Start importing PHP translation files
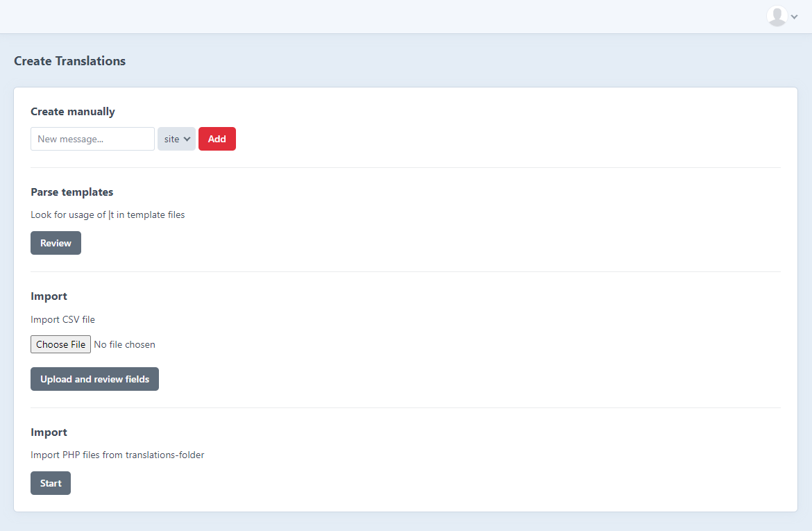The image size is (812, 531). tap(51, 483)
